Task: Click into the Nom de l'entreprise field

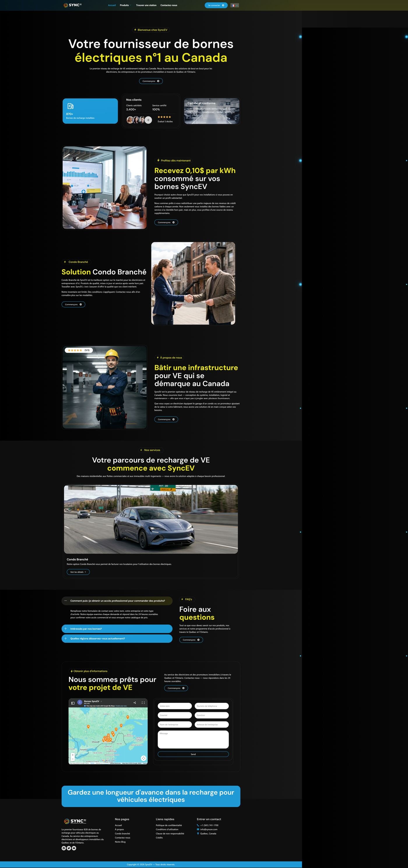Action: point(175,724)
